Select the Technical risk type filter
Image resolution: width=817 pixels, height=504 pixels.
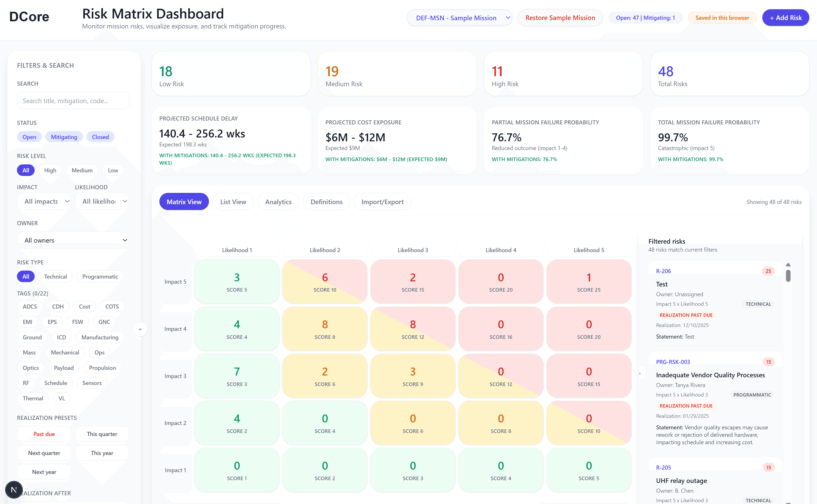(56, 276)
